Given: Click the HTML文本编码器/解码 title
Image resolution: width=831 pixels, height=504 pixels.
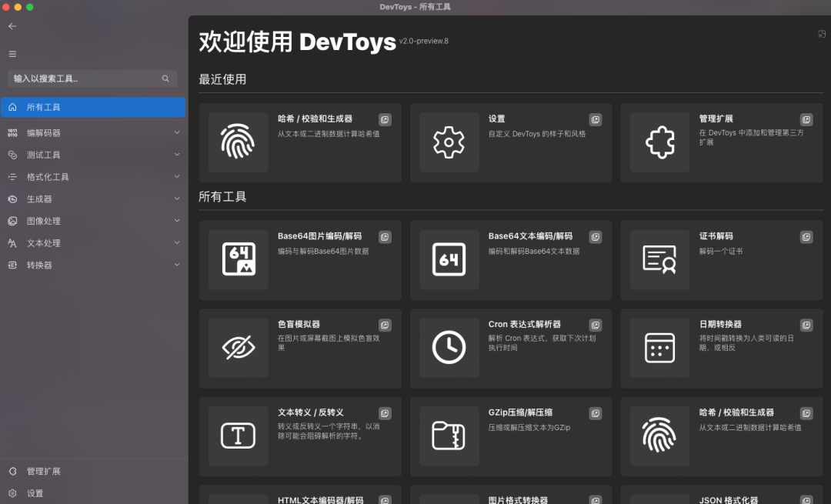Looking at the screenshot, I should (321, 499).
